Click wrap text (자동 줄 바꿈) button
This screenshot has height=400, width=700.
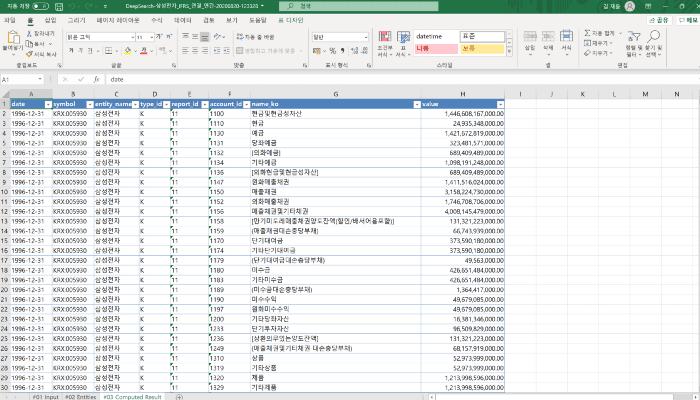[255, 37]
